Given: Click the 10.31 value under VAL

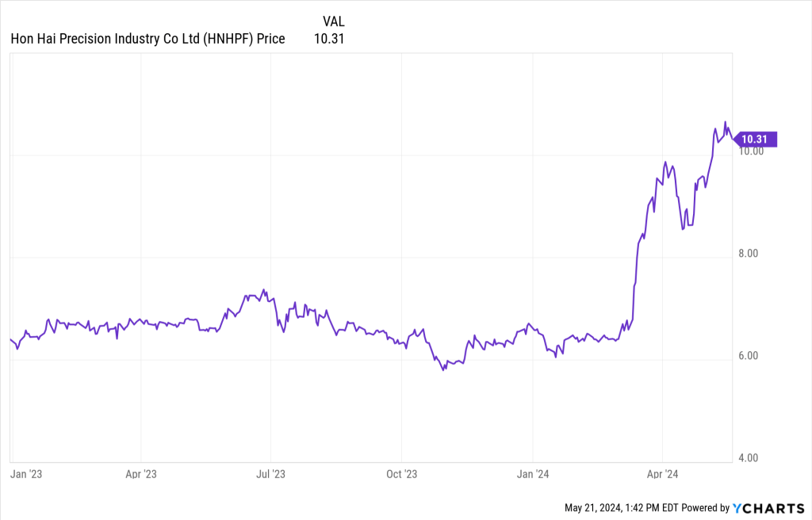Looking at the screenshot, I should [330, 38].
